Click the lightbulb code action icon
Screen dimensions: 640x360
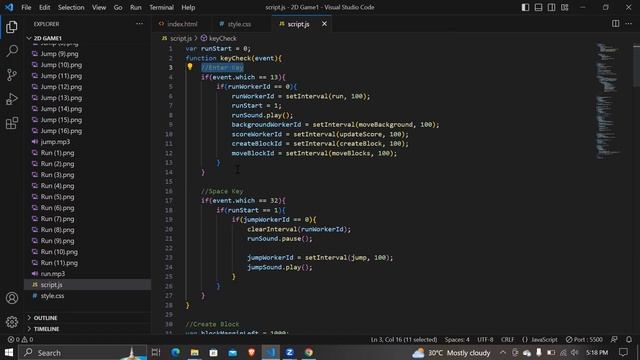[x=190, y=67]
